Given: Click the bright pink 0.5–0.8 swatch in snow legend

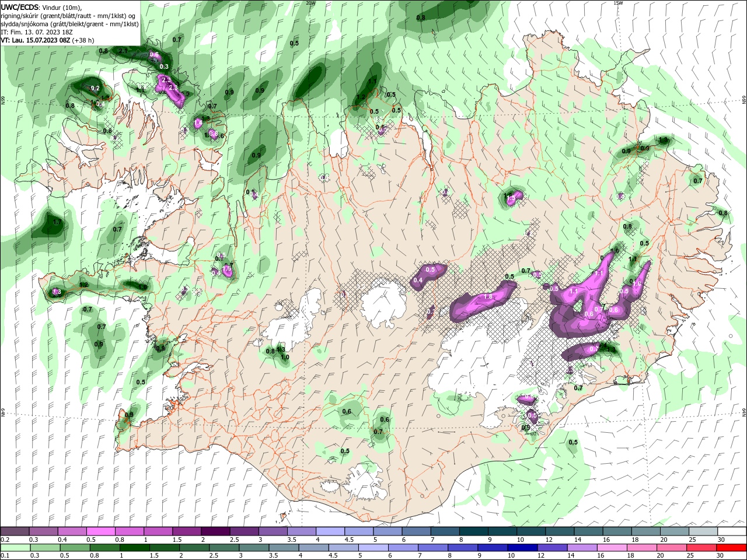Looking at the screenshot, I should [x=100, y=531].
